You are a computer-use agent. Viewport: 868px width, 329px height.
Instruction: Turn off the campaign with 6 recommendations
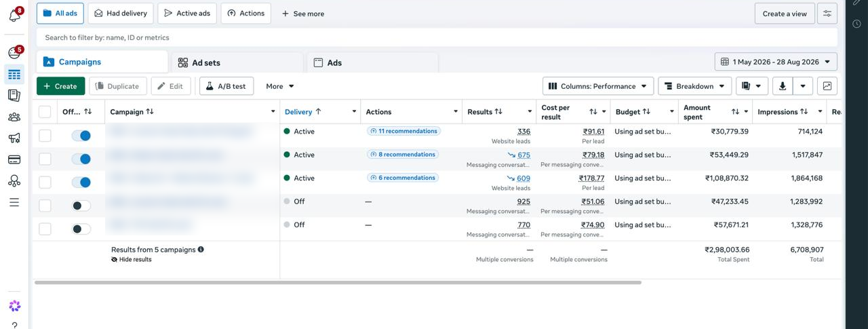[x=81, y=182]
